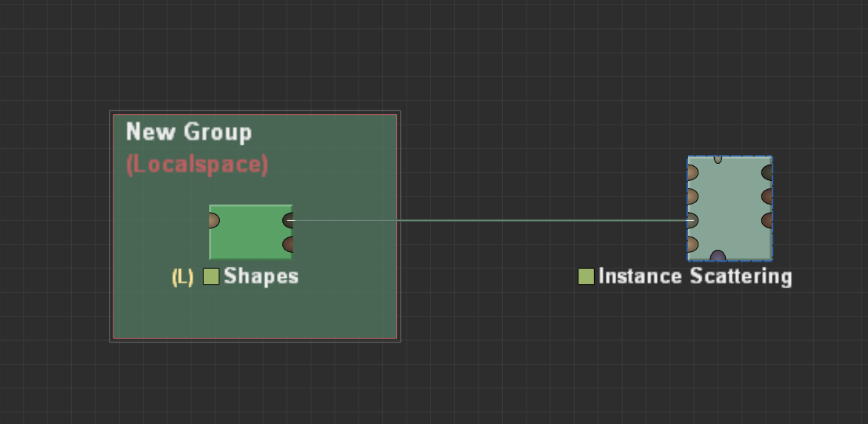Screen dimensions: 868x424
Task: Click the Shapes node's left input port
Action: click(x=214, y=221)
